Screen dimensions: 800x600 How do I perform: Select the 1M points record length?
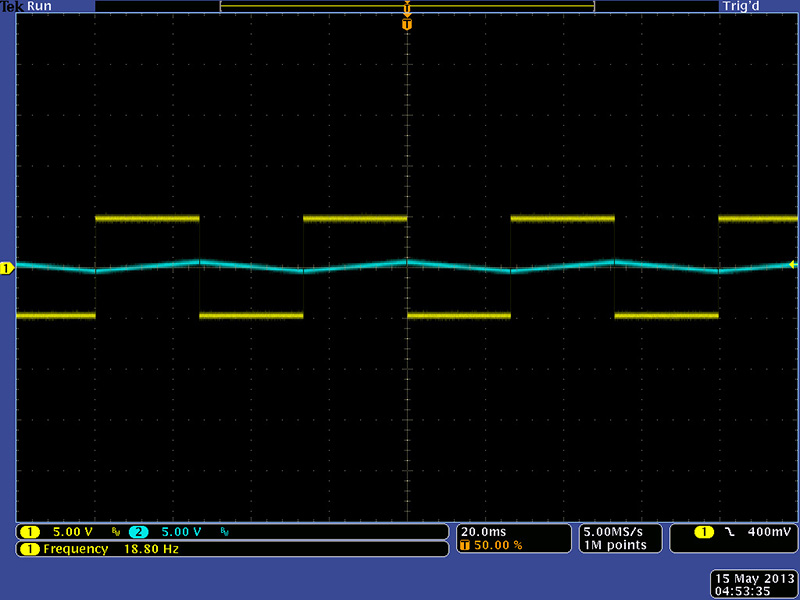(609, 545)
